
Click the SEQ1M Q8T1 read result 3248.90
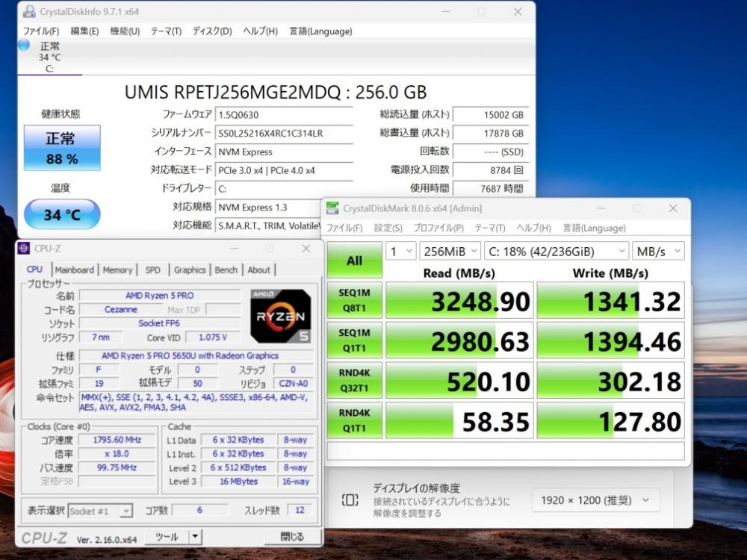pos(459,300)
